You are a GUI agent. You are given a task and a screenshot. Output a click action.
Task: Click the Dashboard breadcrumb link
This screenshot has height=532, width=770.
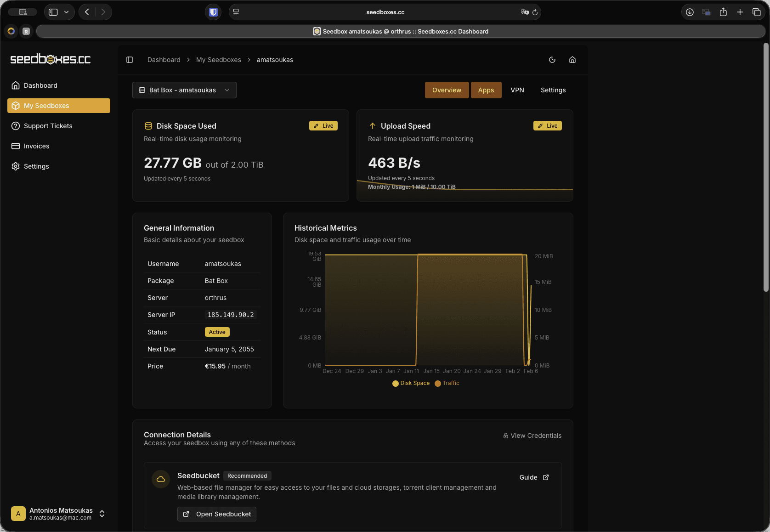coord(164,60)
